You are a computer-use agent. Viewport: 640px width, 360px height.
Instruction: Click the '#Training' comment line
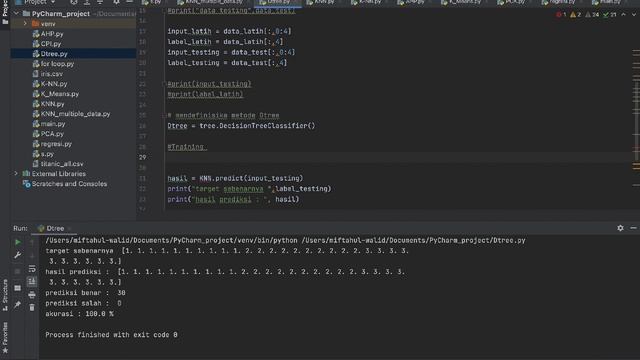tap(187, 147)
